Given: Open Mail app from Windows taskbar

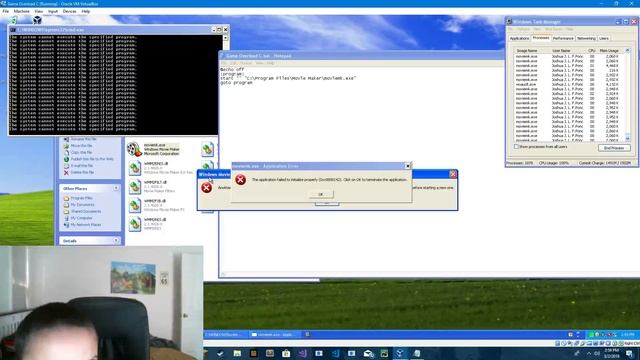Looking at the screenshot, I should (x=368, y=353).
